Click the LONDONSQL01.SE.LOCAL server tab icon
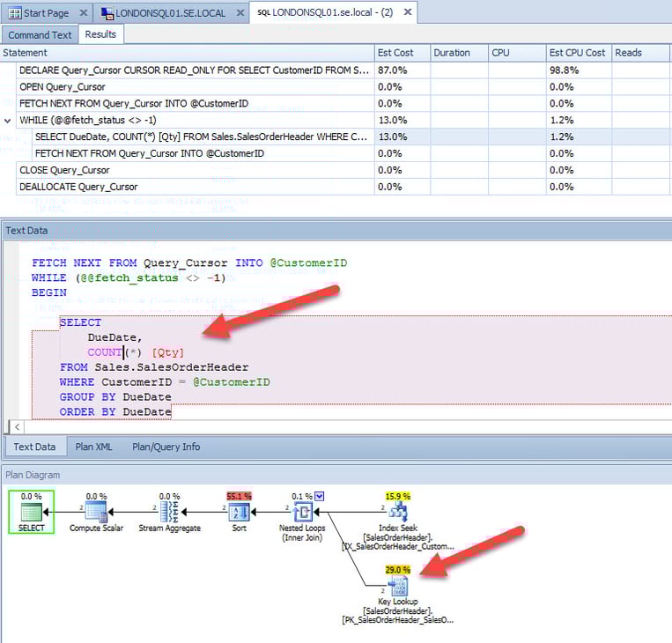The image size is (672, 643). pos(107,13)
